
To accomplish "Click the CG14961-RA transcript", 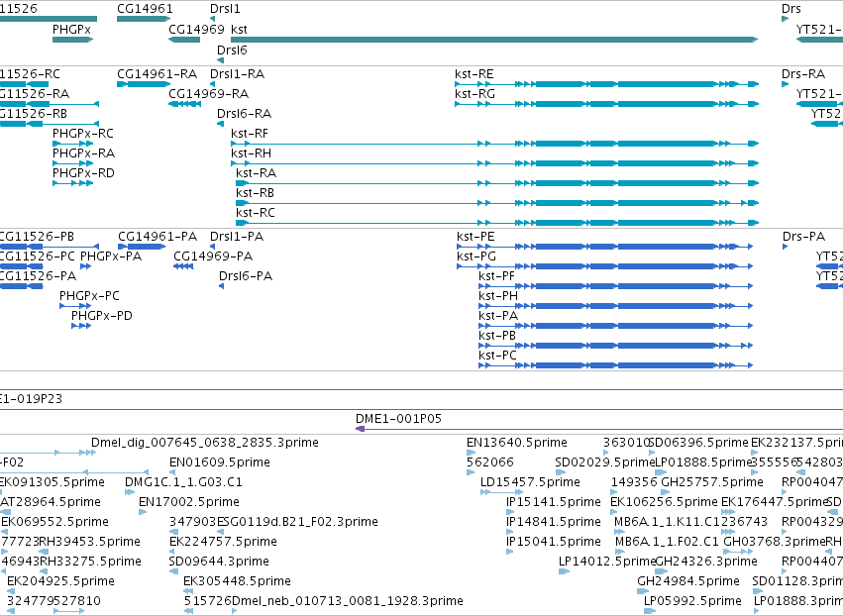I will point(144,84).
